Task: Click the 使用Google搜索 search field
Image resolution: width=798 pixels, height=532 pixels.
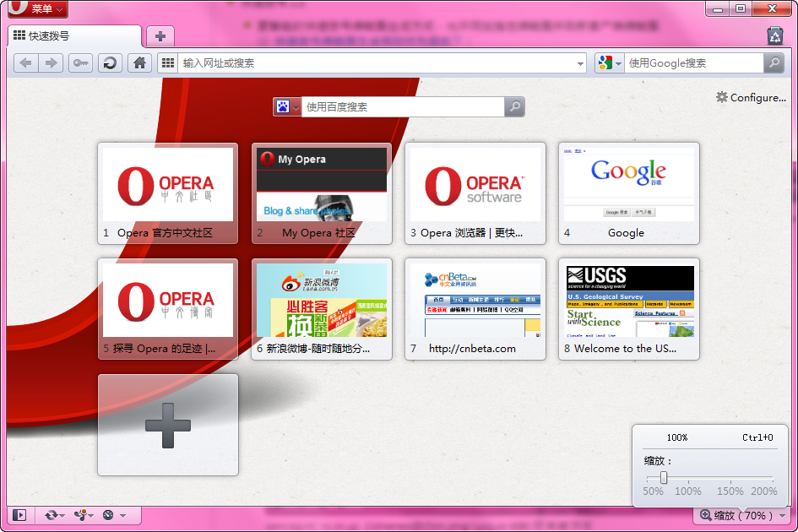Action: [693, 63]
